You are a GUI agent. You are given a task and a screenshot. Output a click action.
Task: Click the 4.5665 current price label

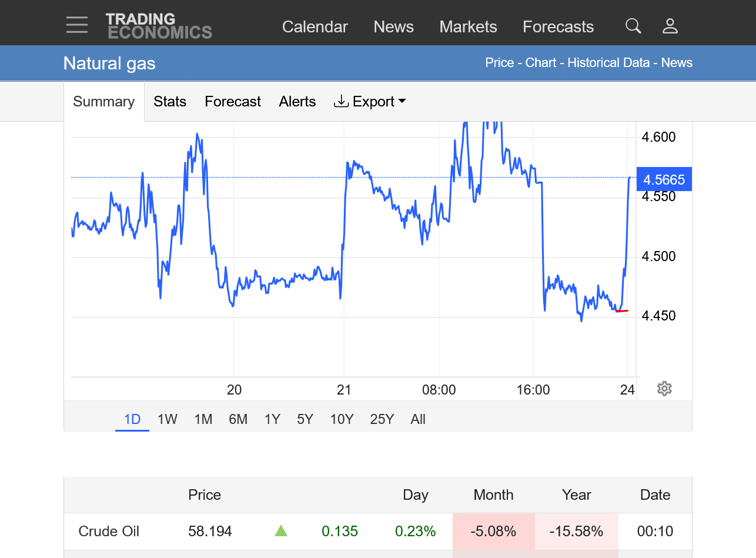(x=664, y=179)
